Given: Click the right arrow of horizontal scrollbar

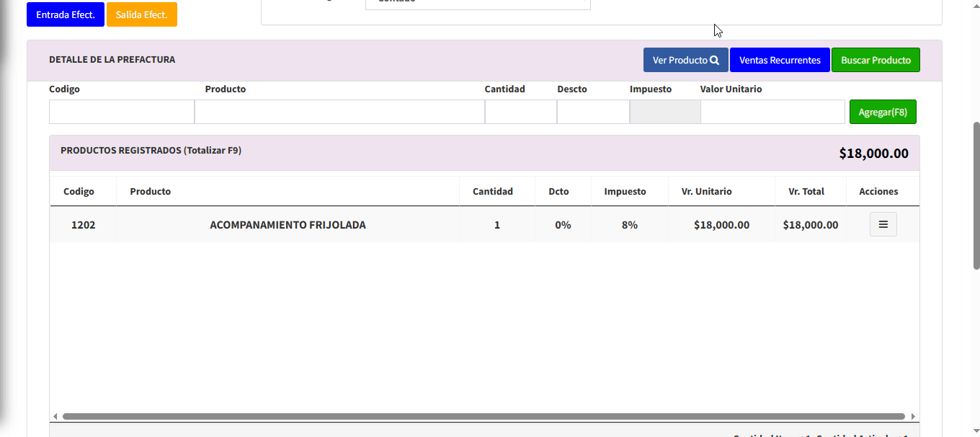Looking at the screenshot, I should (x=913, y=417).
